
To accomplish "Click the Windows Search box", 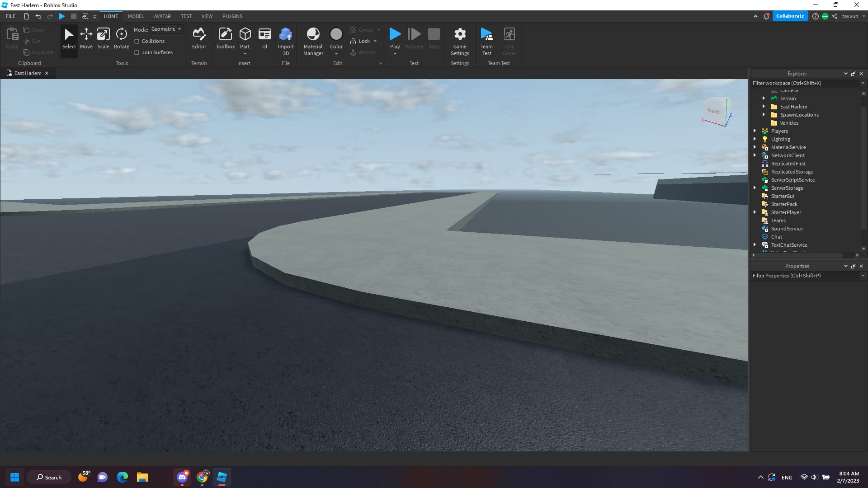I will coord(49,477).
